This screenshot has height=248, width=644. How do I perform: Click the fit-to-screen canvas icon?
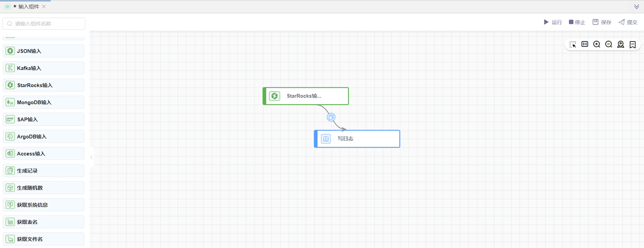pyautogui.click(x=585, y=44)
